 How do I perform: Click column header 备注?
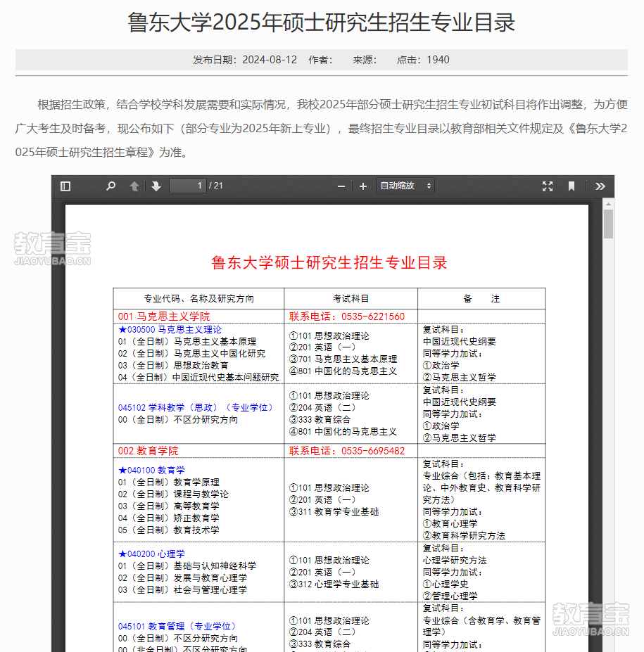pos(481,298)
